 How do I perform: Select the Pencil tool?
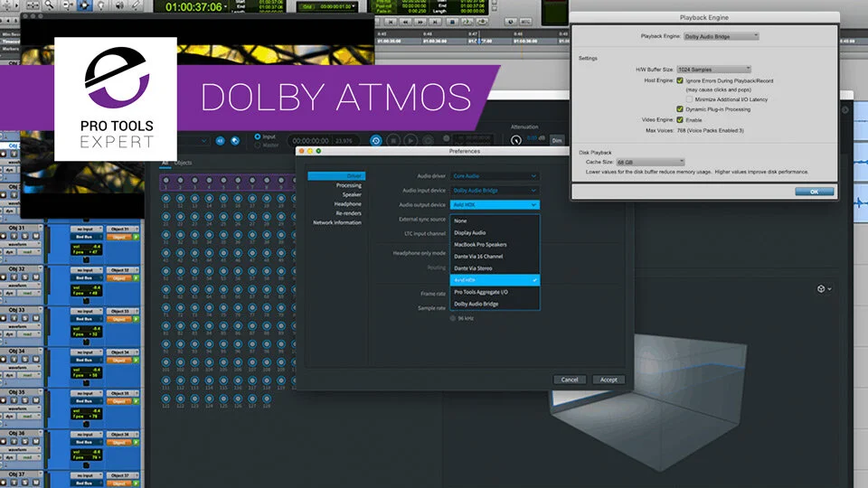coord(136,5)
